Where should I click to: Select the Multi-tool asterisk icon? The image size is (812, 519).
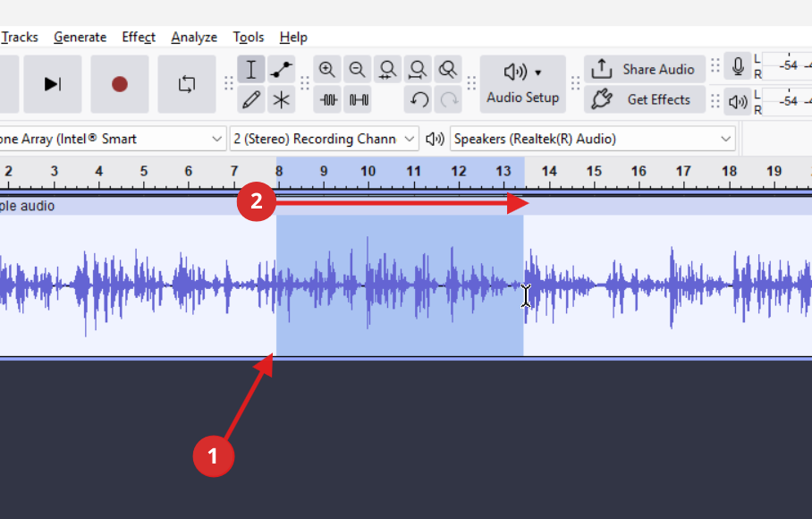coord(282,99)
